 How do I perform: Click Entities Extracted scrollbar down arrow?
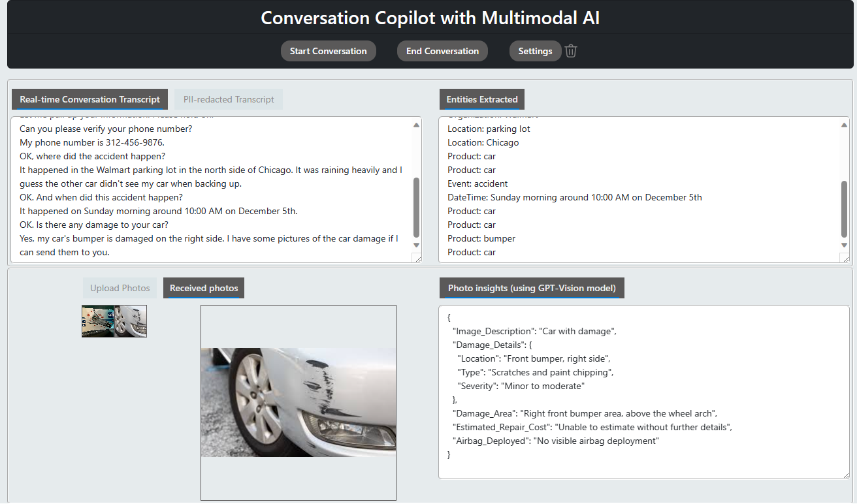tap(845, 245)
